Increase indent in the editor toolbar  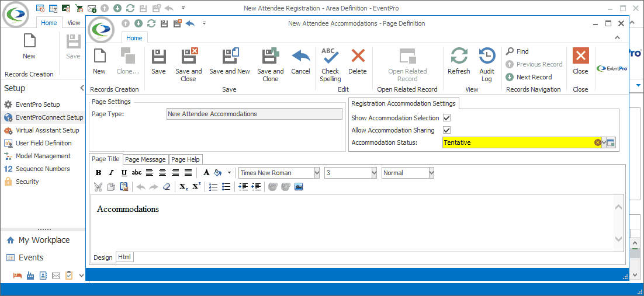(x=243, y=187)
